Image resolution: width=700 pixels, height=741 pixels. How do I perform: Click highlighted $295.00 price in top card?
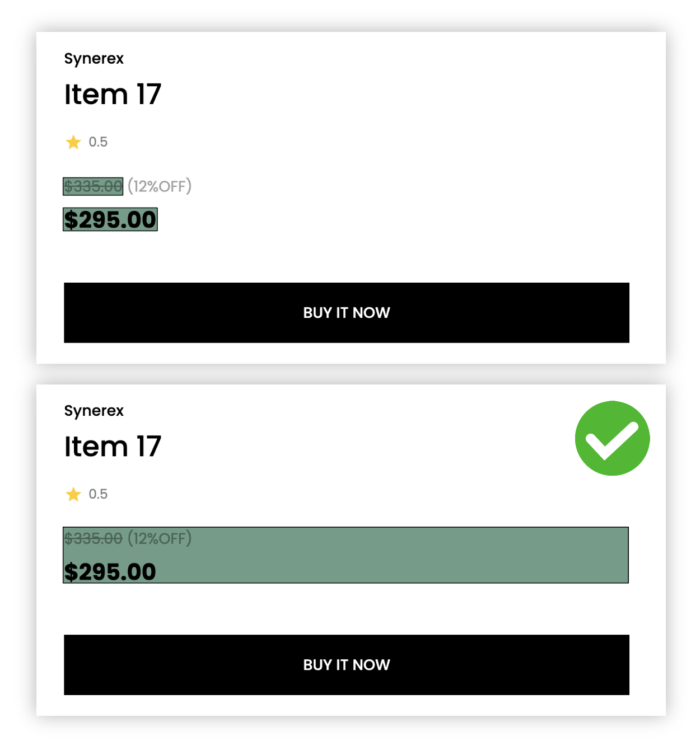point(110,219)
